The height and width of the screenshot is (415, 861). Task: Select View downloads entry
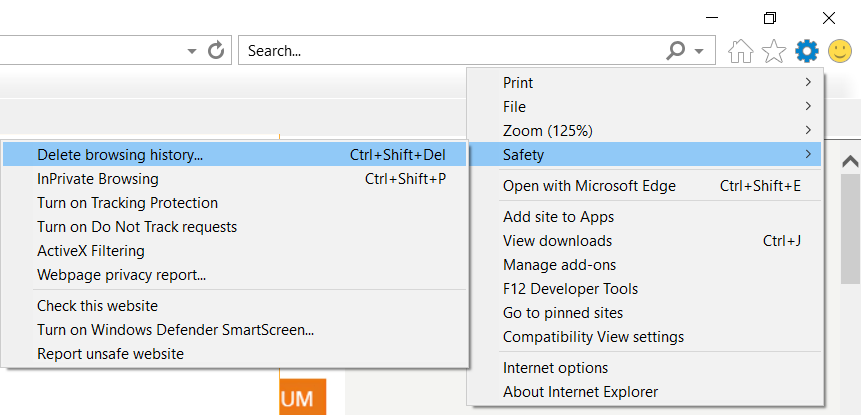(557, 241)
